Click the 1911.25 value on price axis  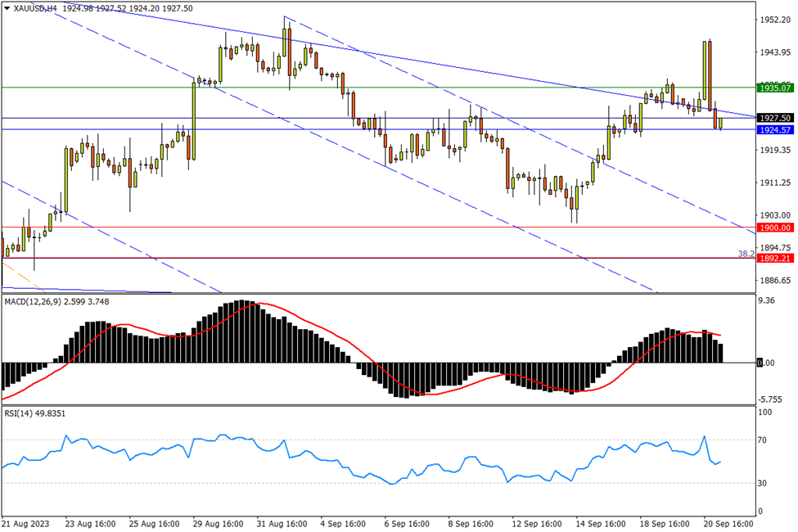click(773, 183)
